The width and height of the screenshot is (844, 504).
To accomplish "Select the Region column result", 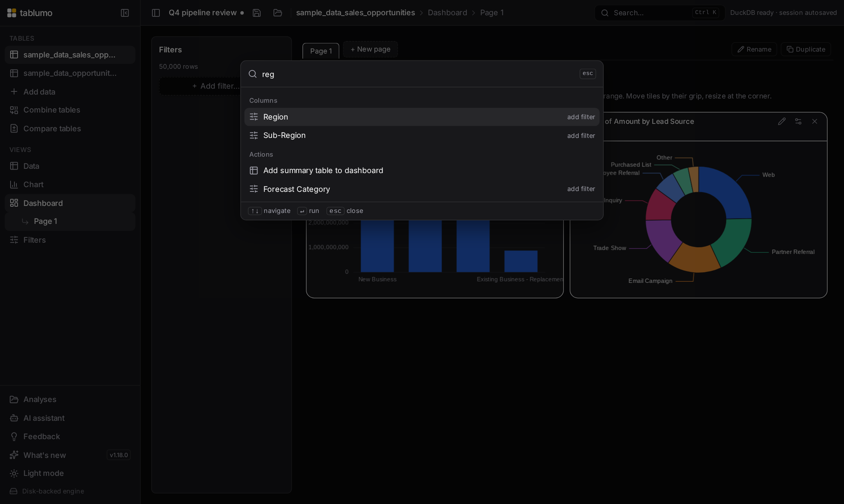I will (422, 117).
